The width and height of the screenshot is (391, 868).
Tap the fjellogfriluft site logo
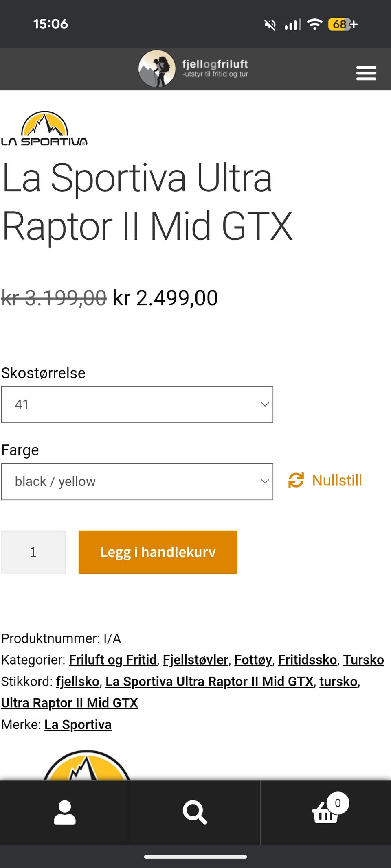[x=193, y=69]
